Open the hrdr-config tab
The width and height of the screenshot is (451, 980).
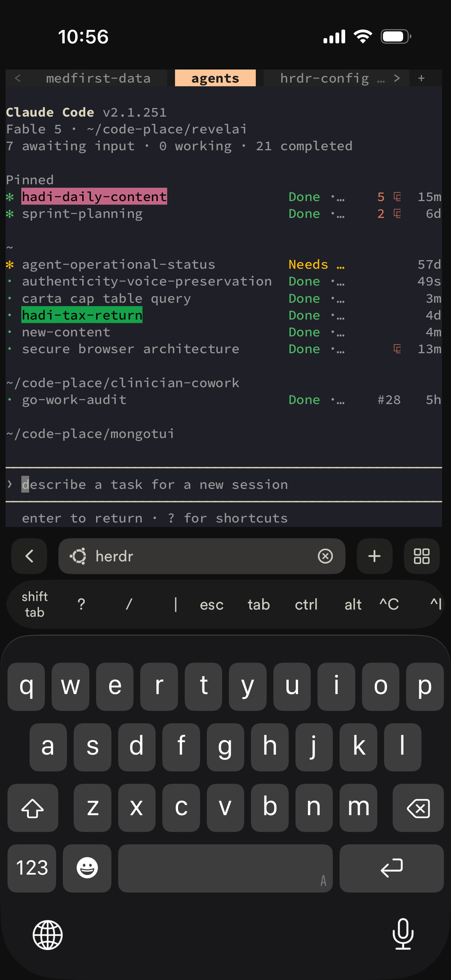(324, 78)
